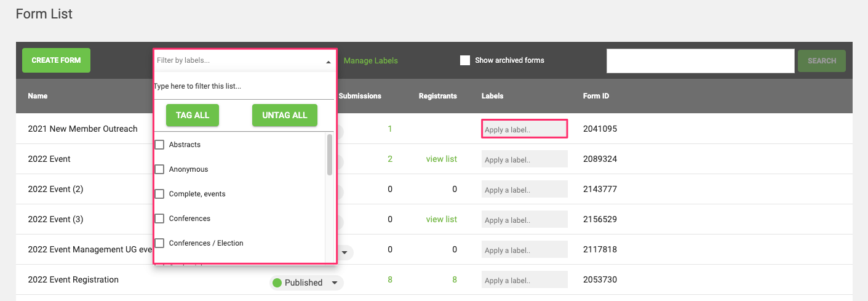The width and height of the screenshot is (868, 301).
Task: Expand the Published status dropdown for 2022 Event Registration
Action: click(335, 283)
